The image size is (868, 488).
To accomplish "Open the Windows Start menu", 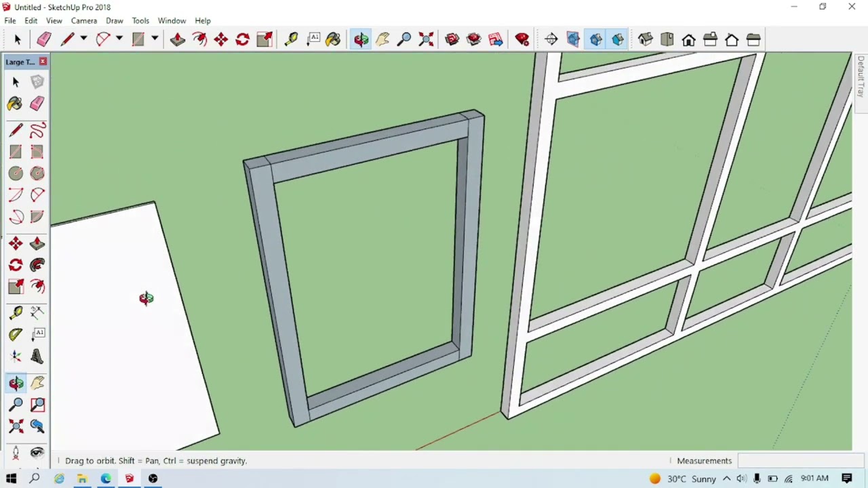I will 11,479.
